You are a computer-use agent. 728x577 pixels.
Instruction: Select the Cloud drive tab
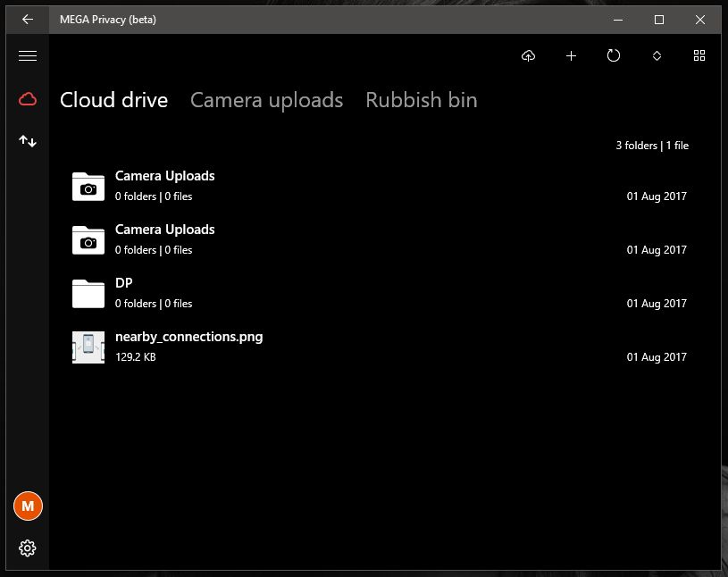(113, 100)
